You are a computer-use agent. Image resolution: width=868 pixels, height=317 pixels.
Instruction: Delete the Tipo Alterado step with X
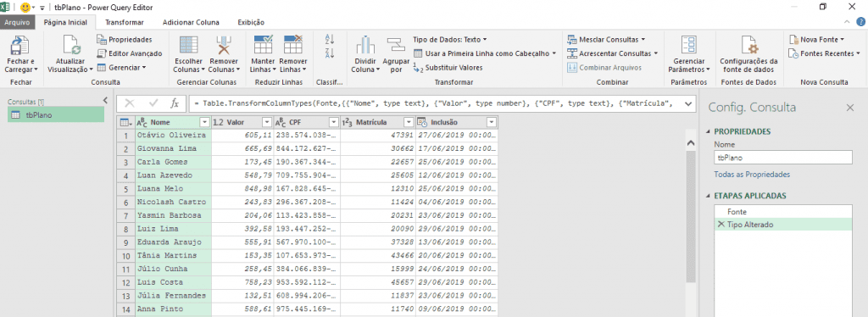click(x=721, y=224)
